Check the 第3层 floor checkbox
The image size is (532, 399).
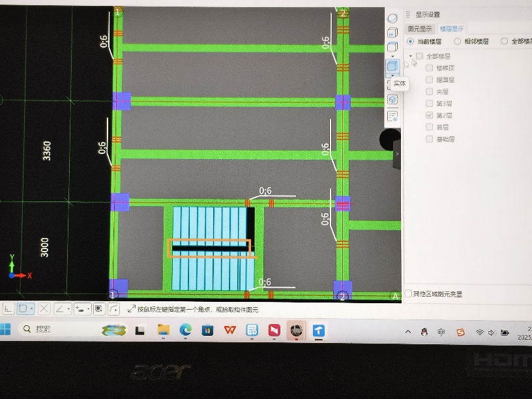coord(429,103)
